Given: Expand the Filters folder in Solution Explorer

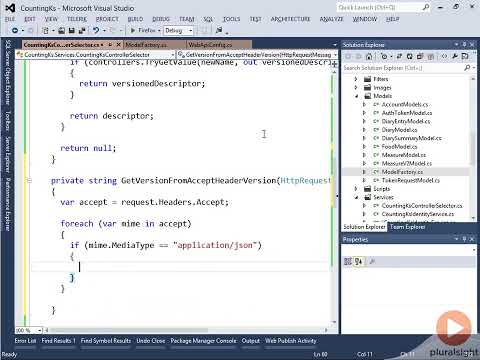Looking at the screenshot, I should click(356, 79).
